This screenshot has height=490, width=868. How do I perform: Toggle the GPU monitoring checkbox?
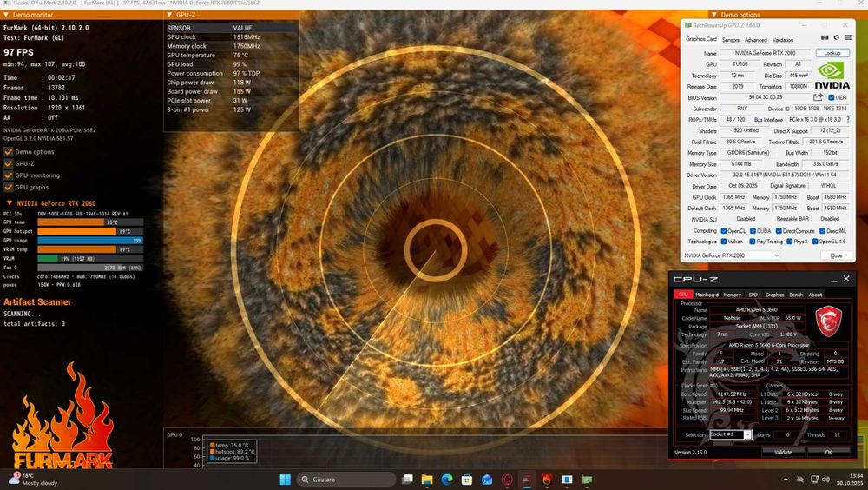pos(9,175)
